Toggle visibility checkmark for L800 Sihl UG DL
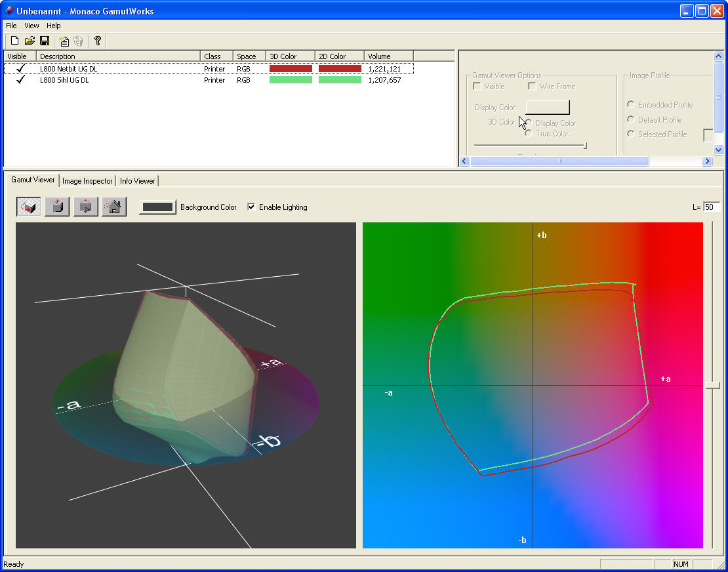Image resolution: width=728 pixels, height=572 pixels. [20, 80]
